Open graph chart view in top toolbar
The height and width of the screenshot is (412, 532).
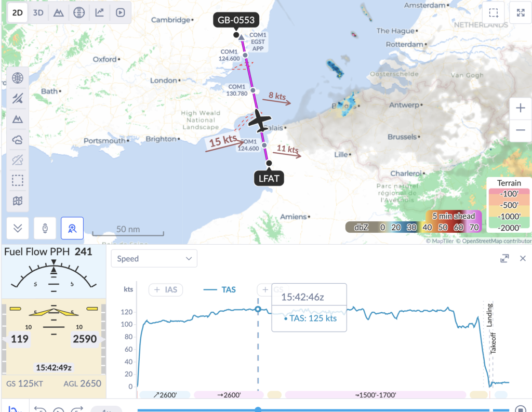(99, 13)
